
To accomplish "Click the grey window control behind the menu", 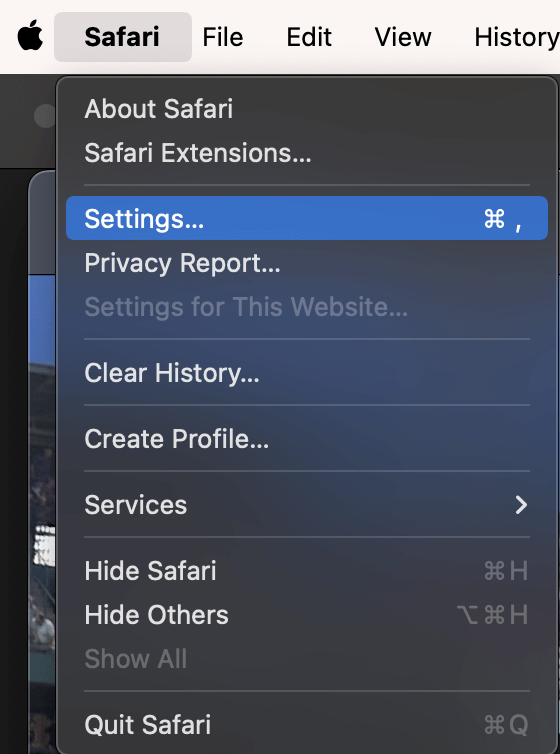I will click(44, 116).
